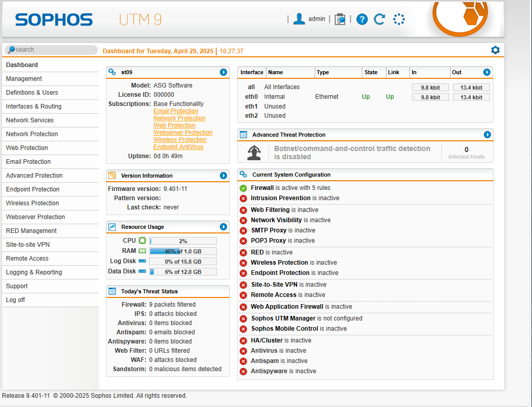Screen dimensions: 532x407
Task: Click the admin user icon
Action: 299,19
